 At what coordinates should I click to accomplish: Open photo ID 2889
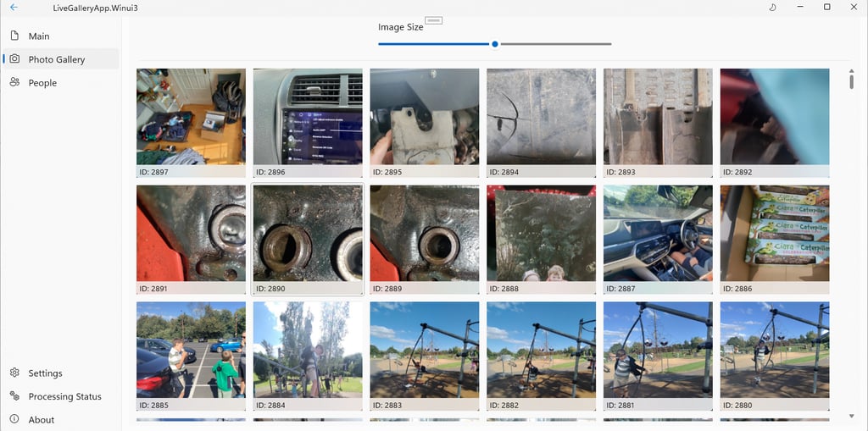[x=425, y=240]
